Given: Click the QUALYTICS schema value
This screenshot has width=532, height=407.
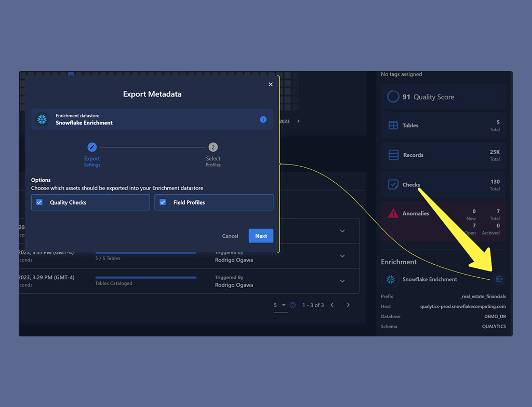Looking at the screenshot, I should (x=494, y=327).
